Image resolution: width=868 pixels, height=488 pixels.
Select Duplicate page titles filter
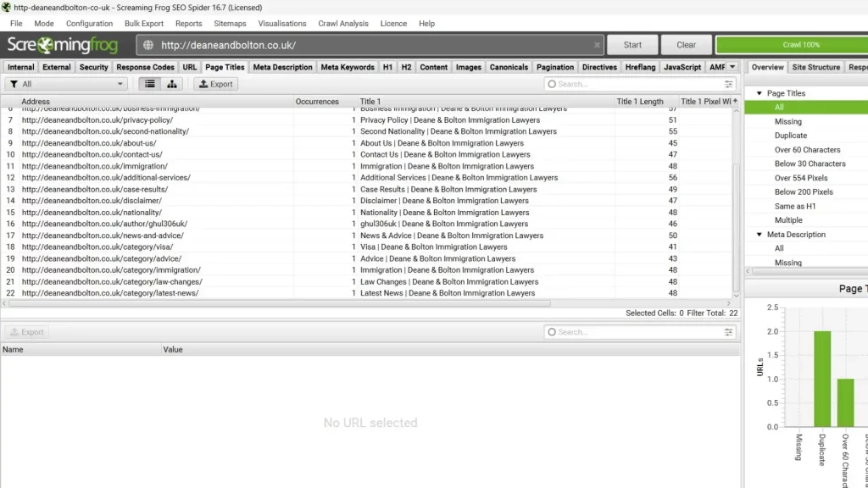pyautogui.click(x=791, y=136)
